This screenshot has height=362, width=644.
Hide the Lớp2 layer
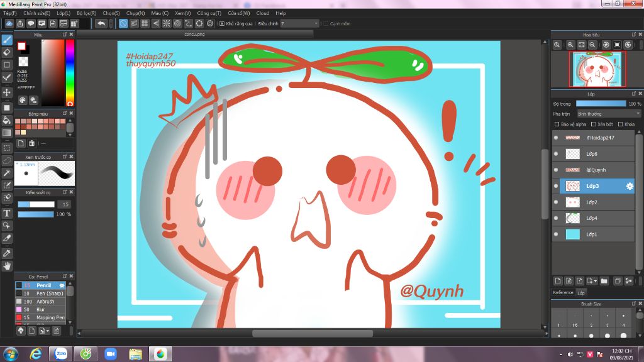click(556, 202)
